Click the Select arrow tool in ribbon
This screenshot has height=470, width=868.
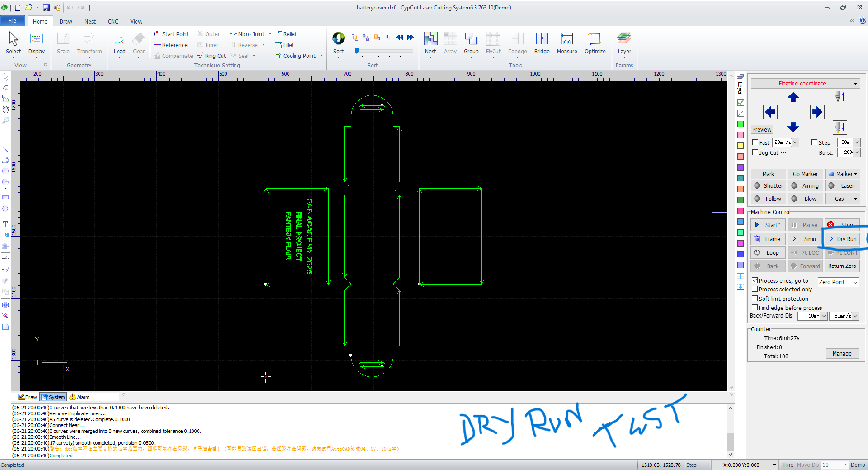13,43
